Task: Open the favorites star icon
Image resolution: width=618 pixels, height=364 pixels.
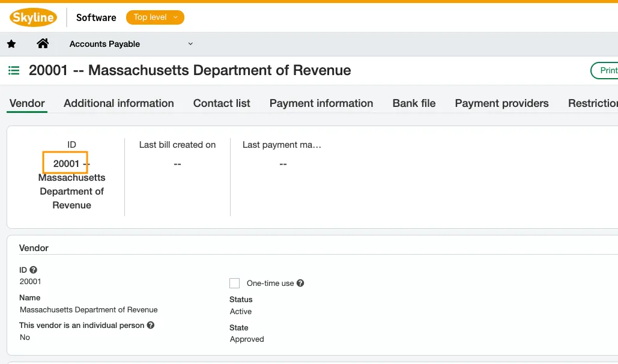Action: pyautogui.click(x=11, y=44)
